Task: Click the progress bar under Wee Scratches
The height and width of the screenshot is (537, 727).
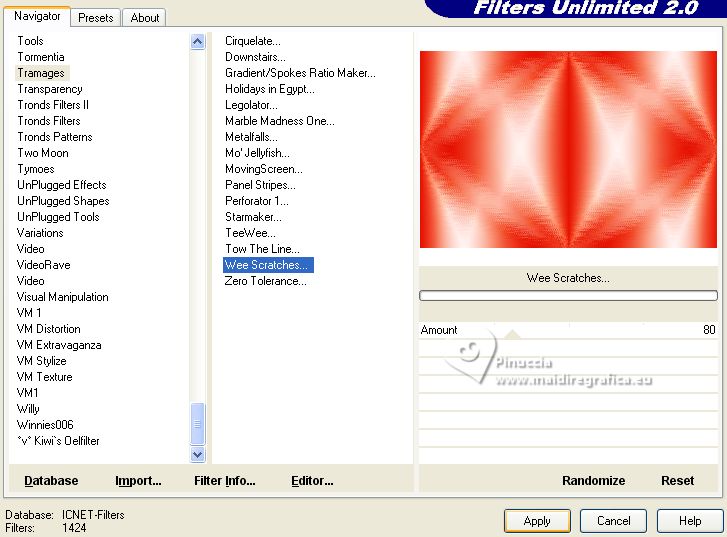Action: (x=568, y=295)
